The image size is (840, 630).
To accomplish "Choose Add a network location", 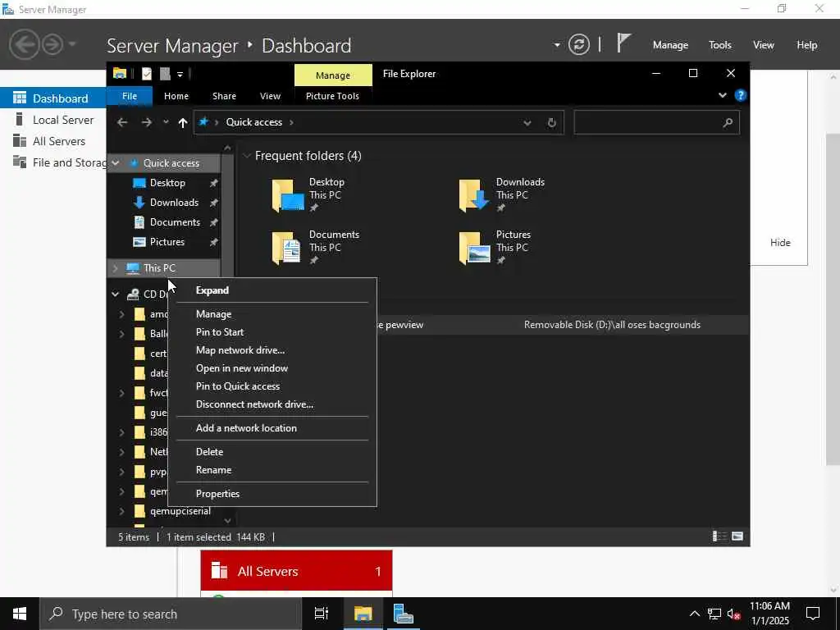I will 272,428.
